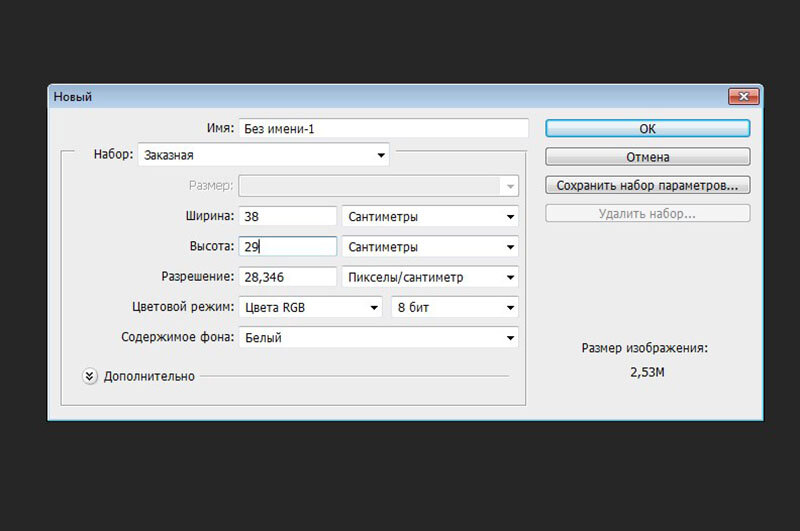Viewport: 800px width, 531px height.
Task: Click the 2,53M image size value
Action: (x=647, y=372)
